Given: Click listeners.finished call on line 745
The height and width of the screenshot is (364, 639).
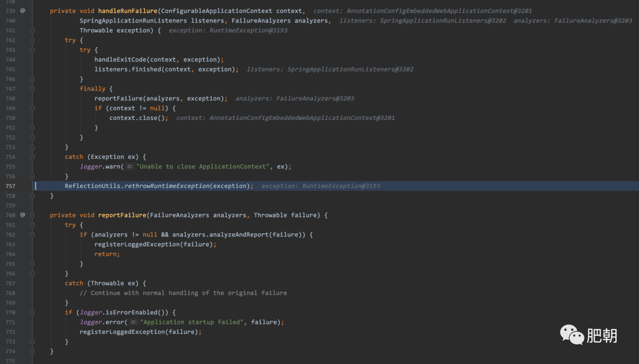Looking at the screenshot, I should [x=128, y=69].
